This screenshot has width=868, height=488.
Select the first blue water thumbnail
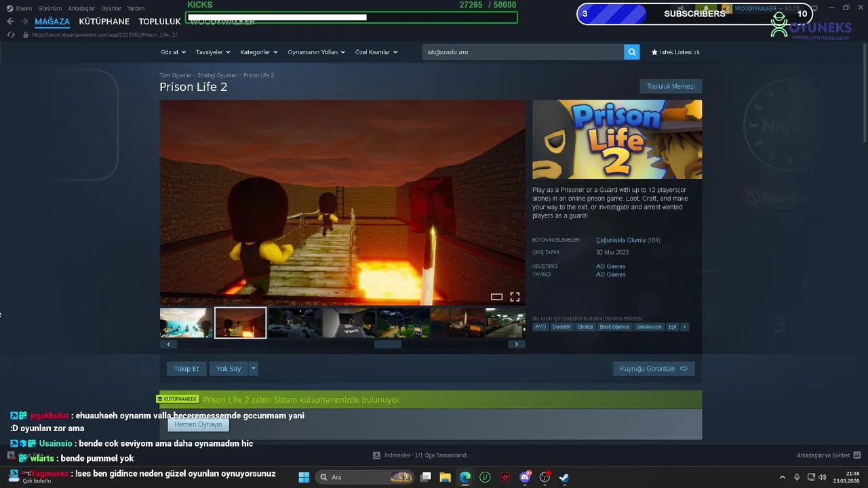click(186, 323)
